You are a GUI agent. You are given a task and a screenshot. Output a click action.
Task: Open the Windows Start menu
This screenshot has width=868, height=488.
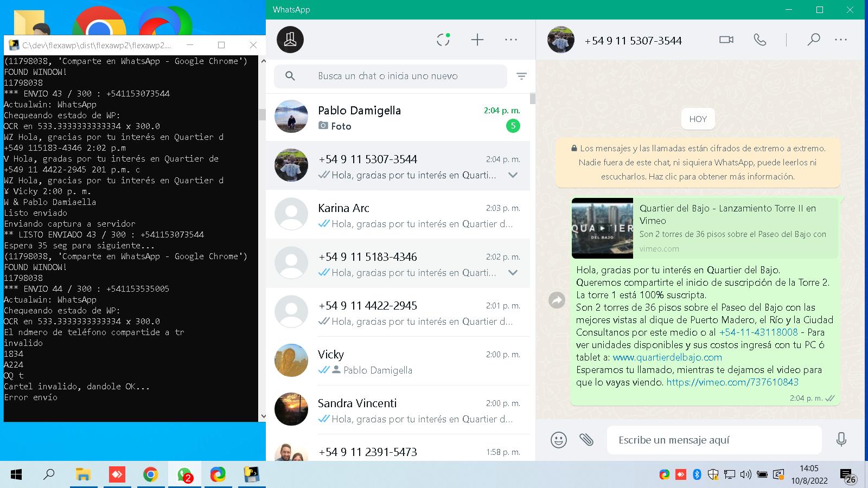click(16, 474)
